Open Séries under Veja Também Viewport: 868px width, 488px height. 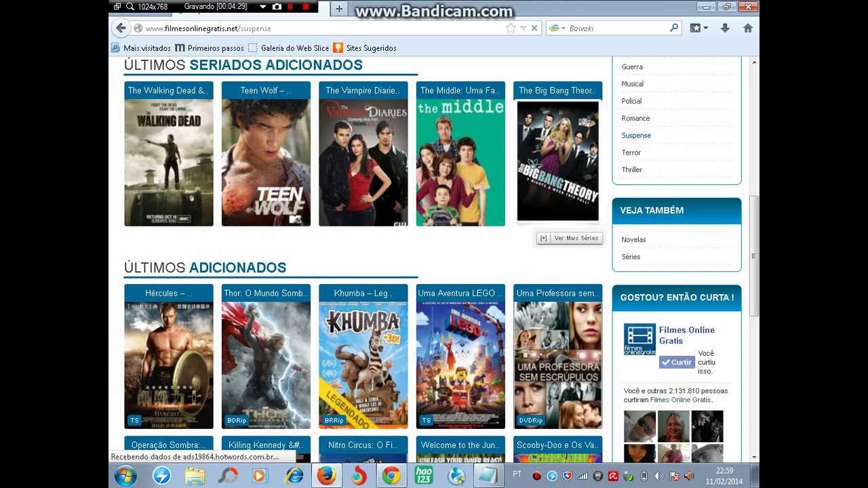631,257
